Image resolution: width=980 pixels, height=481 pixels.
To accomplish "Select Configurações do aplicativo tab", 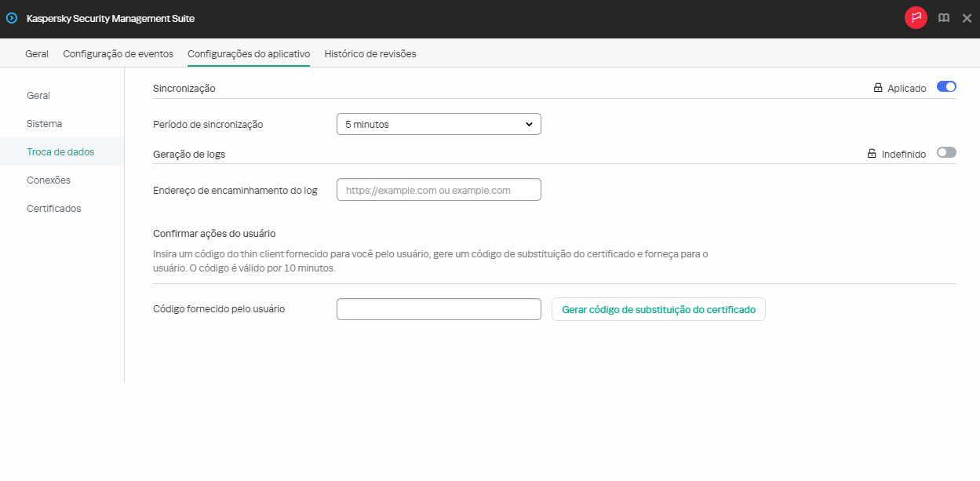I will pyautogui.click(x=249, y=53).
